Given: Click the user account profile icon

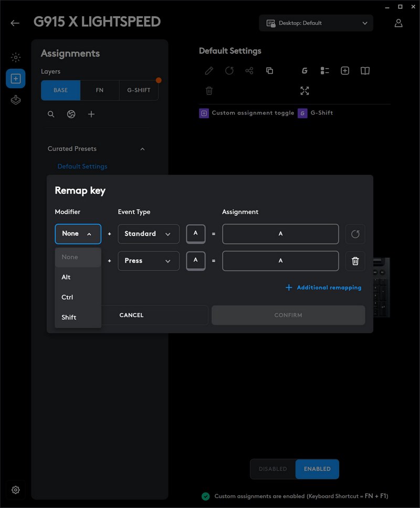Looking at the screenshot, I should (x=398, y=23).
